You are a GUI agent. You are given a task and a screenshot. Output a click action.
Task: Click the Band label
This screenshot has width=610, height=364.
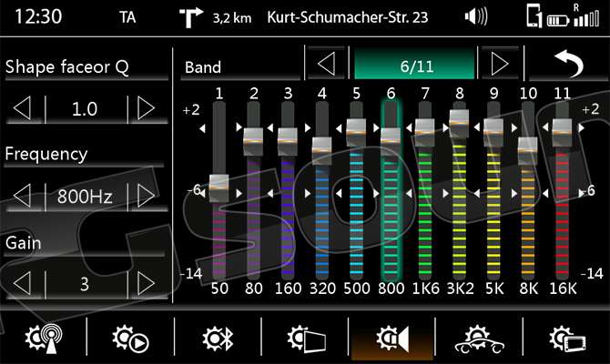[203, 67]
